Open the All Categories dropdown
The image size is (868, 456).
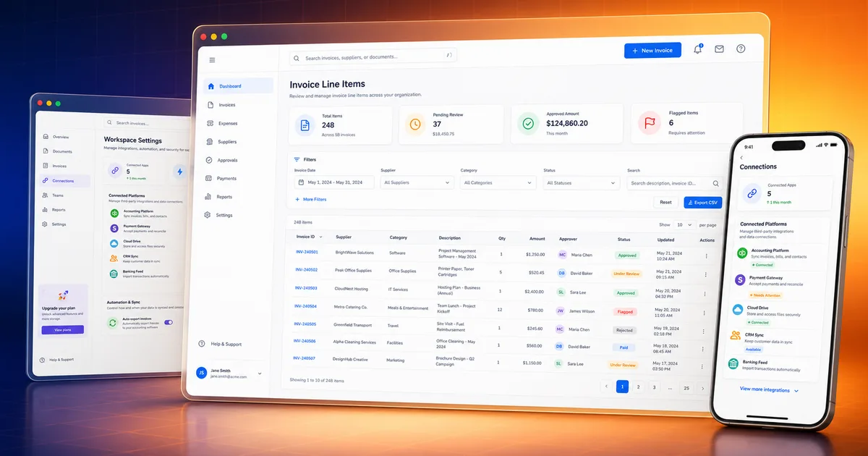(498, 182)
